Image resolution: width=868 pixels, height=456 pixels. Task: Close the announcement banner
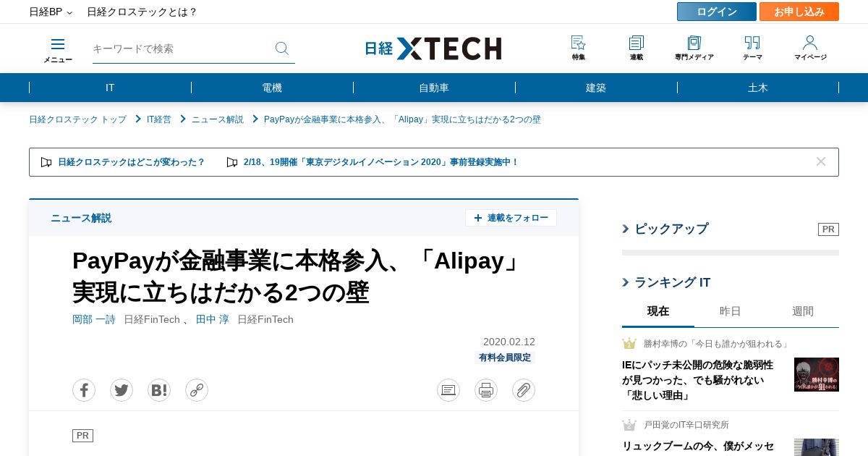tap(821, 161)
